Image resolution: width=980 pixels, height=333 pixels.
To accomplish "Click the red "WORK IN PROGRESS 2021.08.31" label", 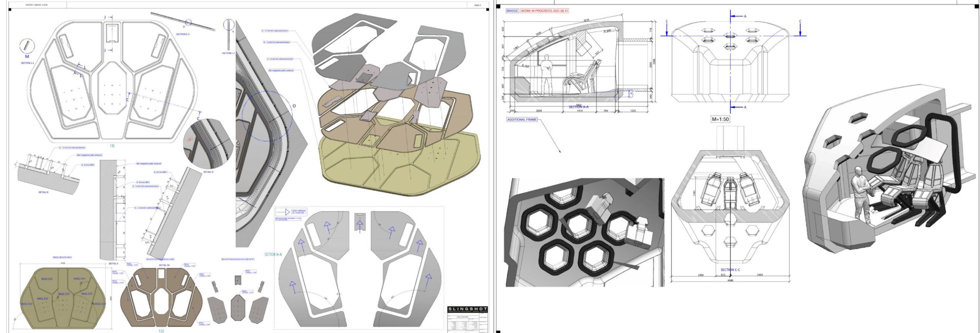I will 544,11.
